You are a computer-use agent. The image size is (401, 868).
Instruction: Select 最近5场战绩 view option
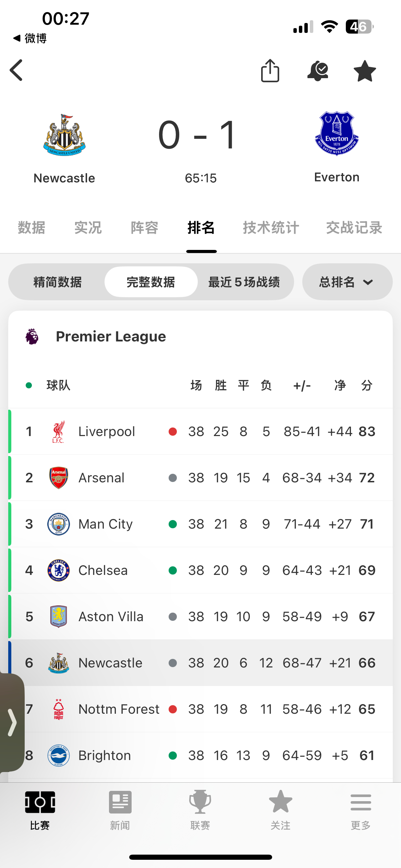pos(244,282)
